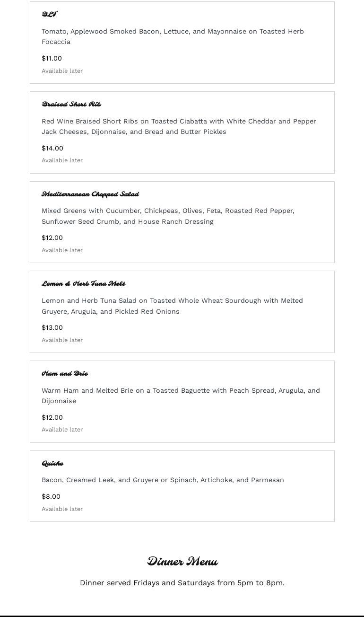Click the $11.00 price of the BLT
This screenshot has height=617, width=364.
point(52,58)
